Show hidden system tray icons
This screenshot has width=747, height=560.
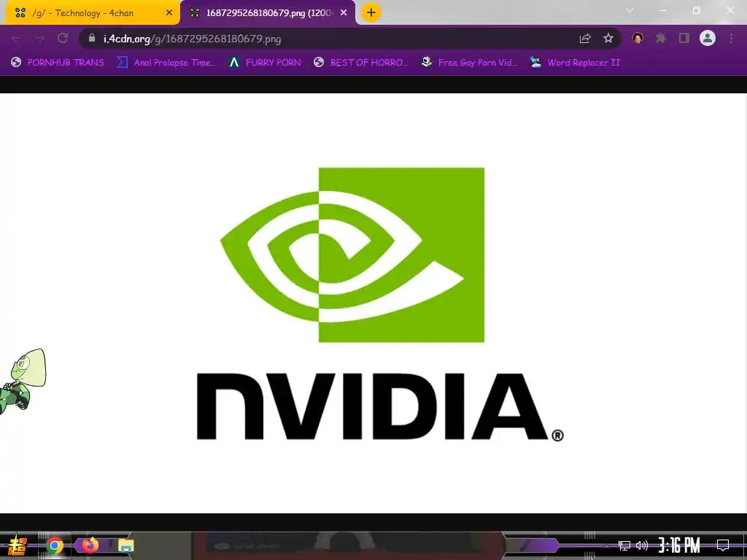coord(606,545)
